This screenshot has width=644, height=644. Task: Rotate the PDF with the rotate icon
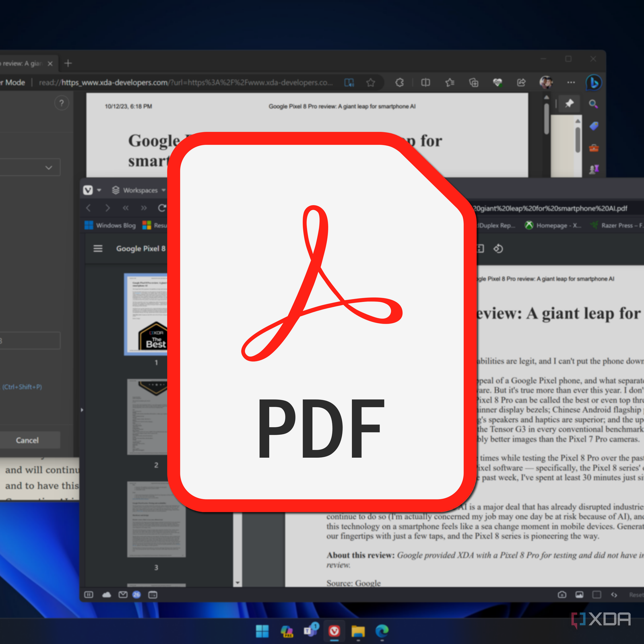pos(498,249)
